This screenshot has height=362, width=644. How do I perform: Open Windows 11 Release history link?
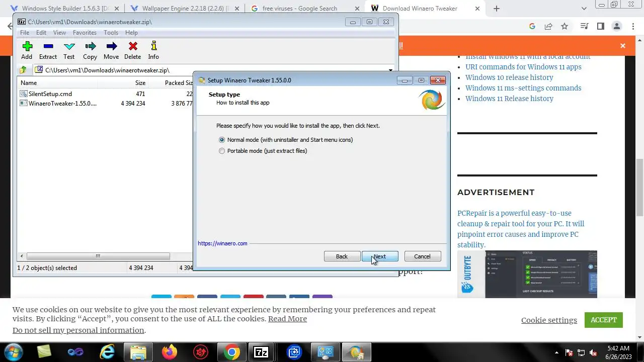coord(509,99)
